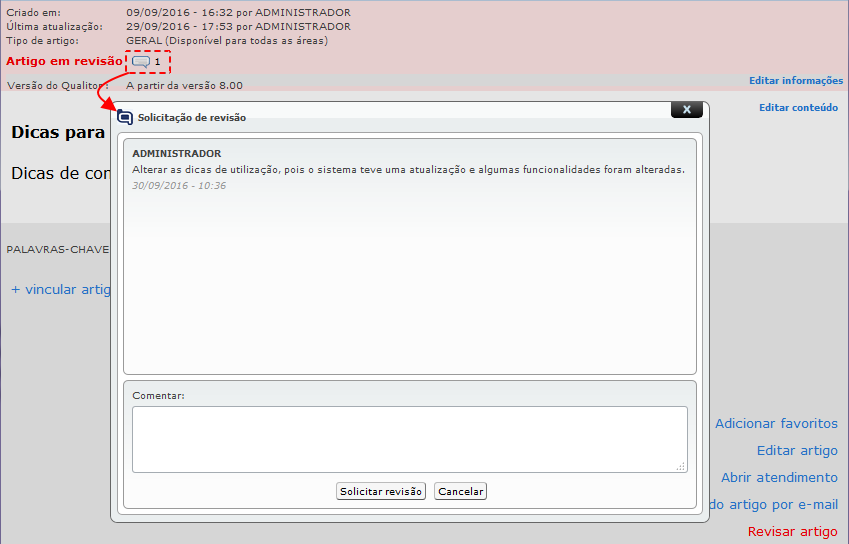The height and width of the screenshot is (544, 849).
Task: Close the Solicitação de revisão dialog
Action: click(685, 110)
